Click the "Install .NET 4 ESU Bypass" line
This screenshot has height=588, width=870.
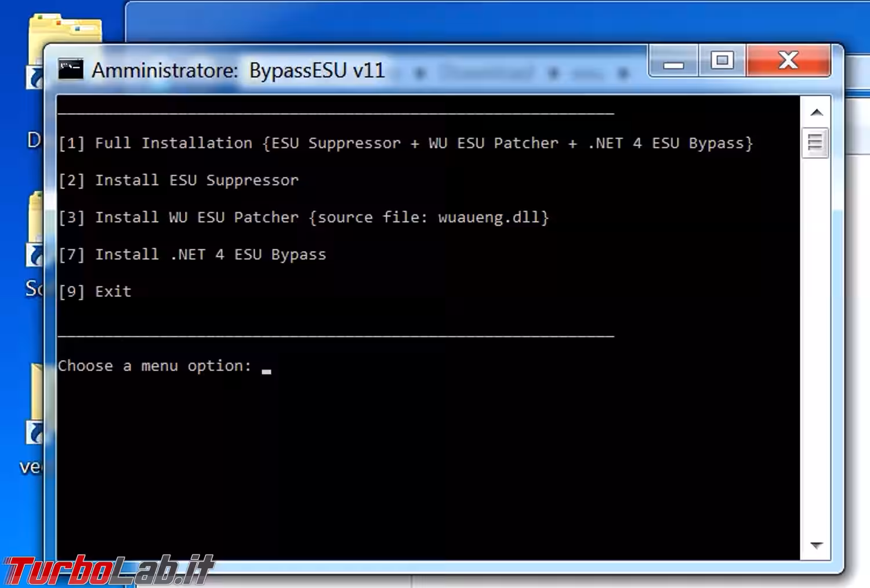pyautogui.click(x=192, y=255)
